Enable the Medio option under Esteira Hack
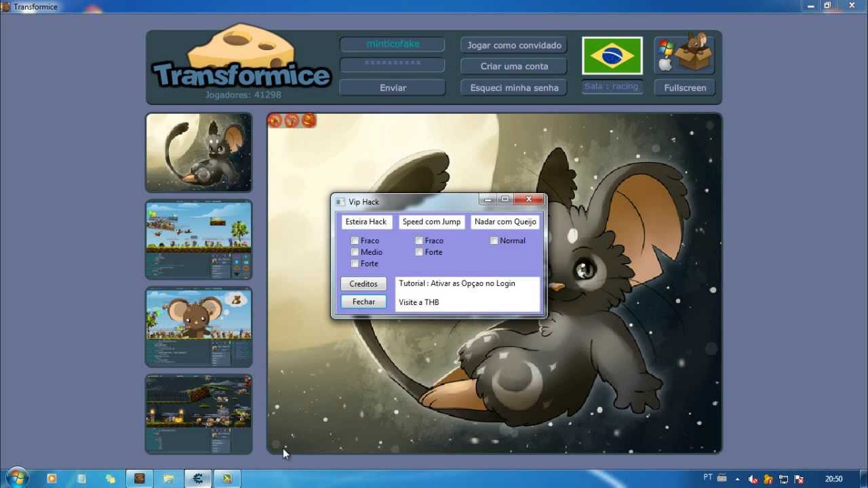868x488 pixels. pos(355,252)
